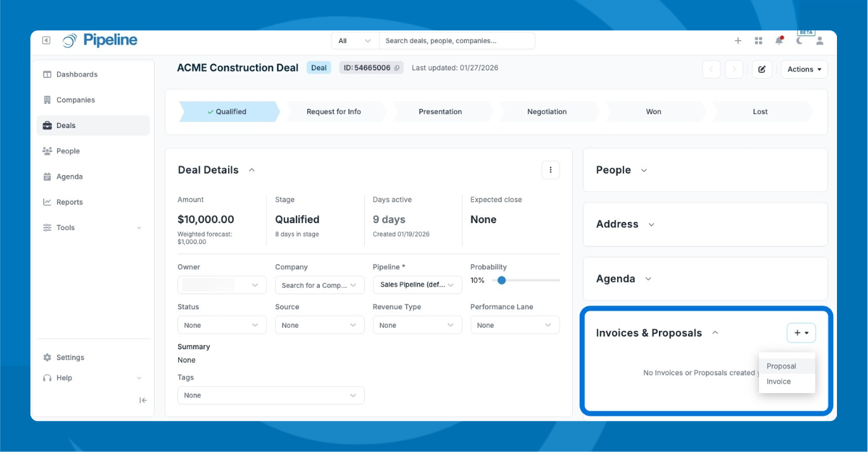Open the Status dropdown
This screenshot has height=452, width=868.
(x=221, y=325)
